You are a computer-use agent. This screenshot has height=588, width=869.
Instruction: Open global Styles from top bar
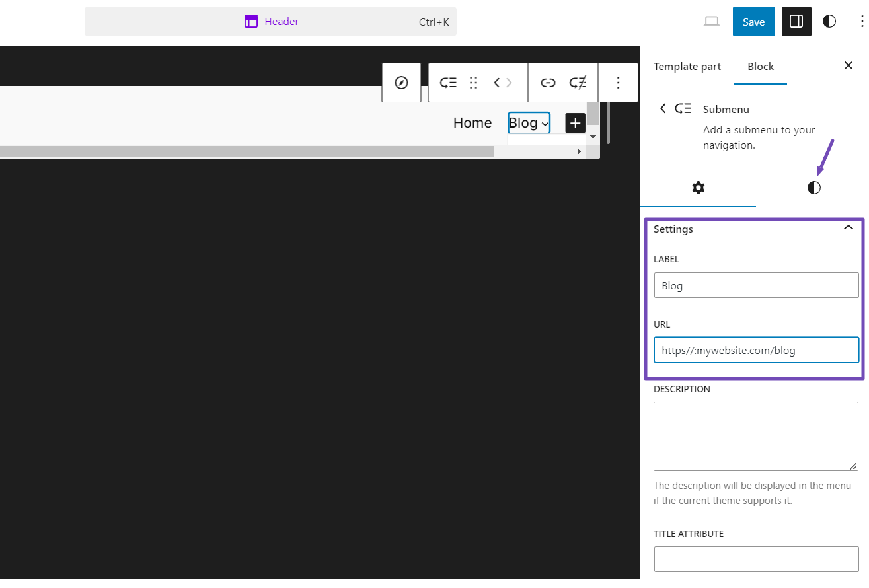coord(829,22)
